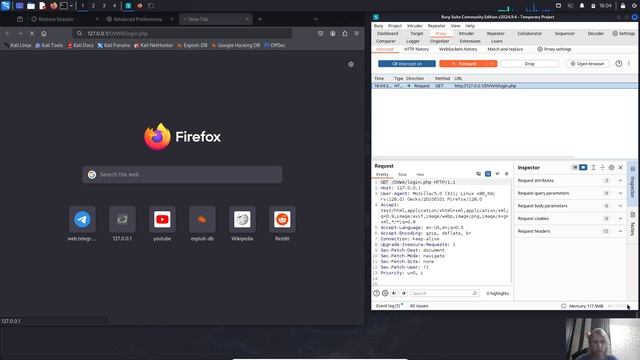Select the Decoder tool tab
Screen dimensions: 640x360
[596, 33]
